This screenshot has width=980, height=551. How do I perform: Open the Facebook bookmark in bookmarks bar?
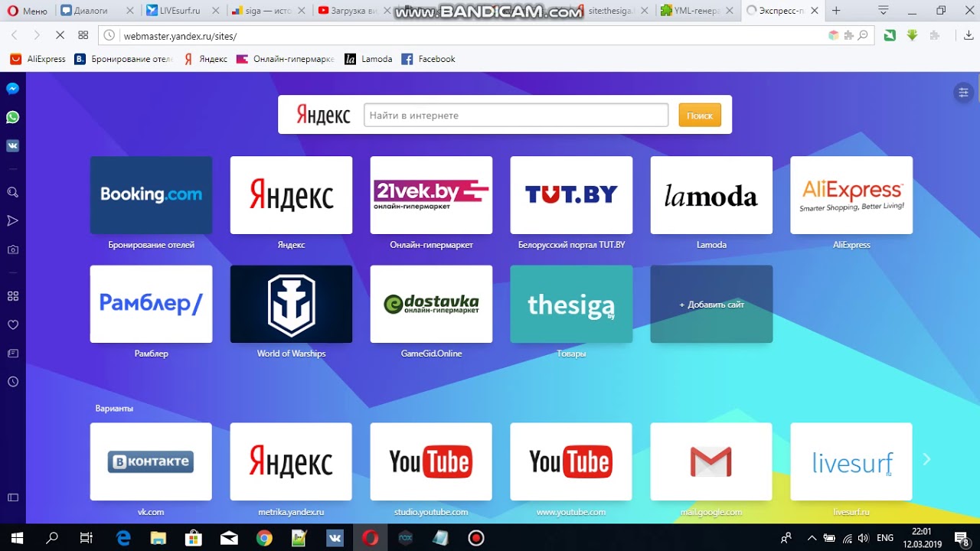pyautogui.click(x=429, y=59)
